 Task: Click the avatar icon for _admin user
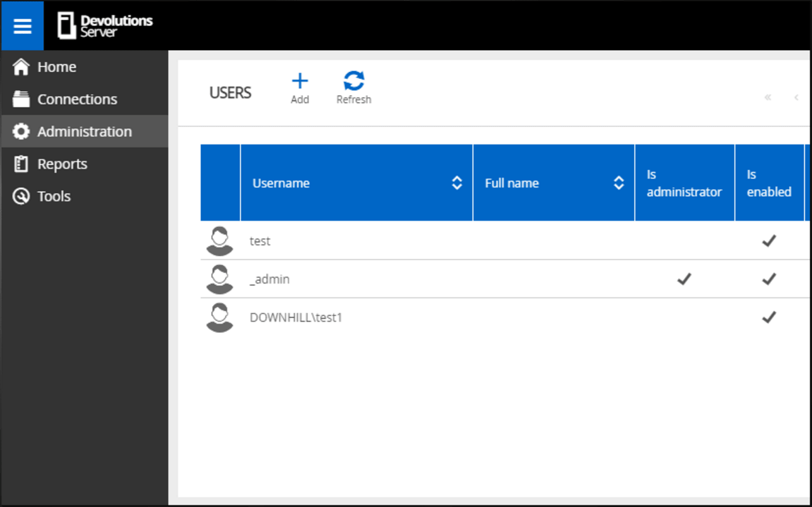(x=219, y=279)
